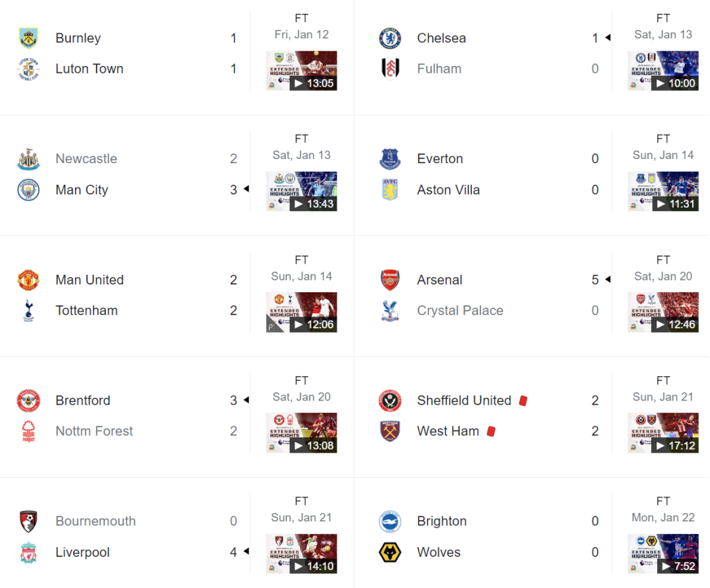This screenshot has height=588, width=710.
Task: Click the Burnley club crest
Action: tap(28, 38)
